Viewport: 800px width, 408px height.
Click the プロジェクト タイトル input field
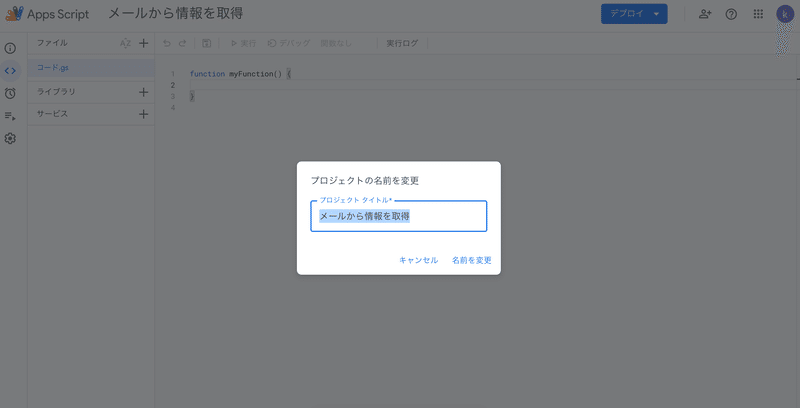398,216
